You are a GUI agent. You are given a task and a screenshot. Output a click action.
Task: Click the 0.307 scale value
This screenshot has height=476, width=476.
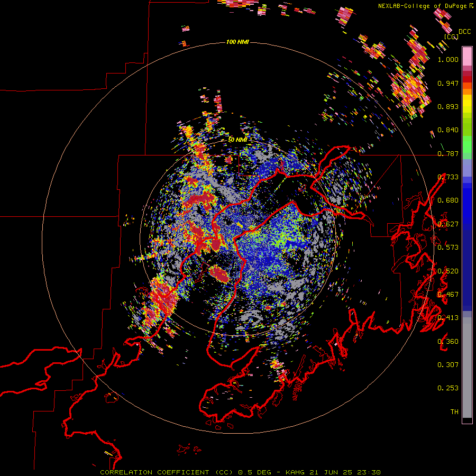click(x=448, y=365)
